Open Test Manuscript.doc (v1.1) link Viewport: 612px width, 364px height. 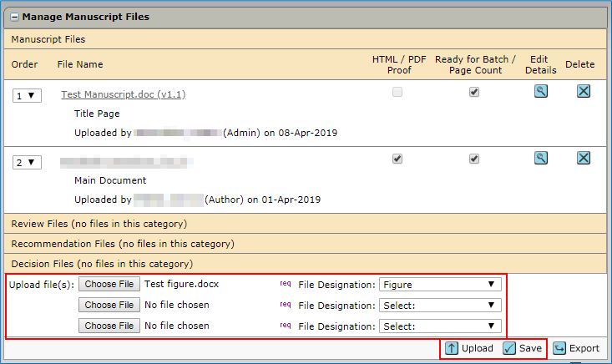click(124, 95)
